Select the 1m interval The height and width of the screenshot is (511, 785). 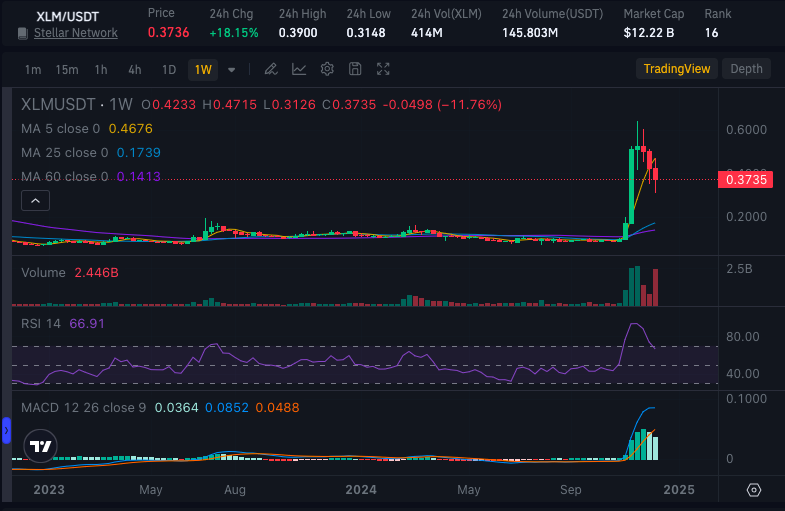33,70
